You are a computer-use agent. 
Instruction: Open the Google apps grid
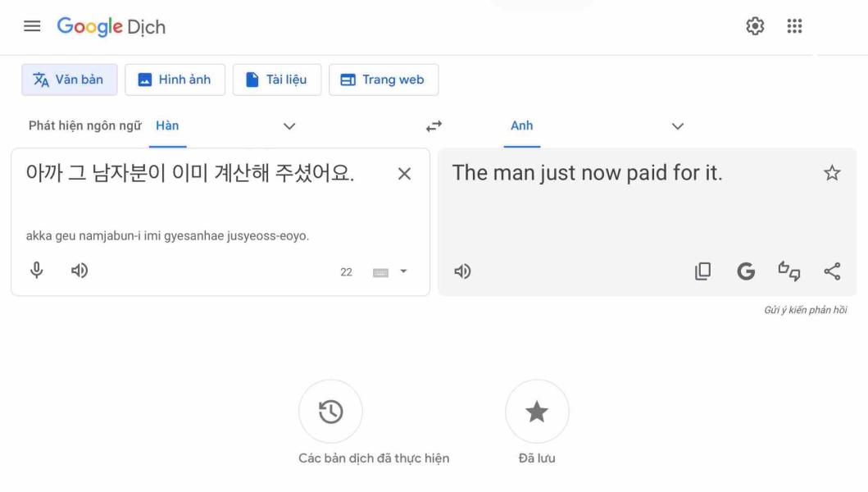794,26
